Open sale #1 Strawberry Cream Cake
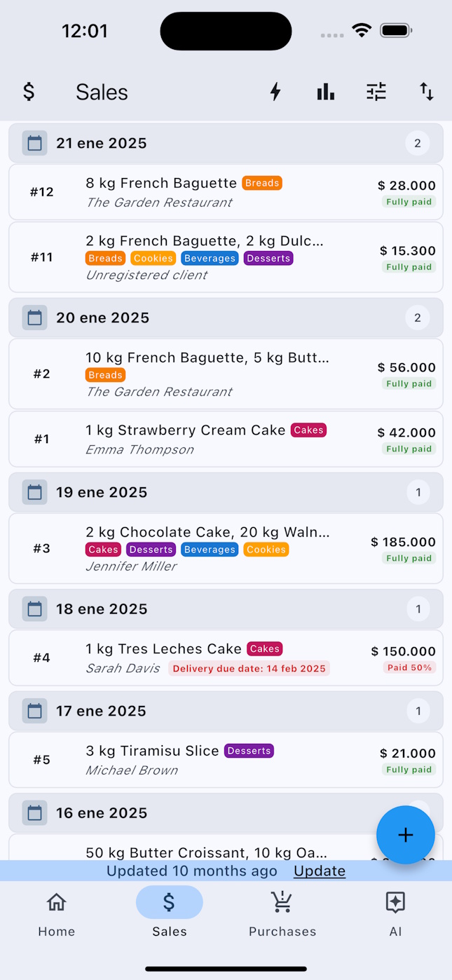The width and height of the screenshot is (452, 980). [226, 439]
